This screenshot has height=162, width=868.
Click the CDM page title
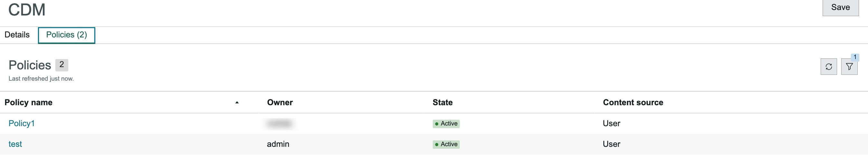pyautogui.click(x=27, y=9)
